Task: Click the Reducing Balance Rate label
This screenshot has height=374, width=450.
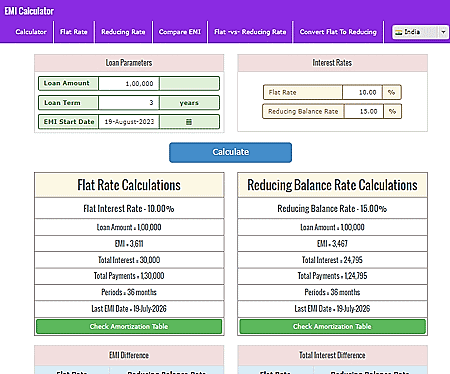Action: pyautogui.click(x=303, y=111)
